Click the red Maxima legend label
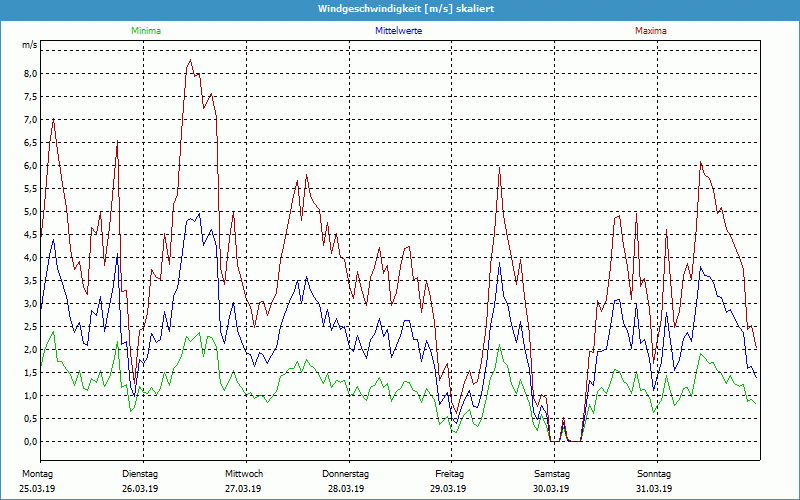The height and width of the screenshot is (500, 800). coord(651,31)
